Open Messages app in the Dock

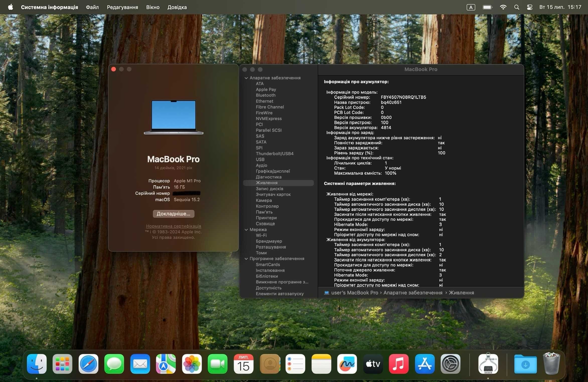tap(114, 364)
